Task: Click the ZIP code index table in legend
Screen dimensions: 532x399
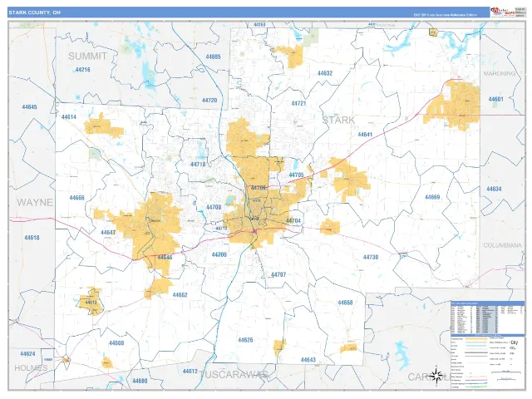Action: click(487, 319)
